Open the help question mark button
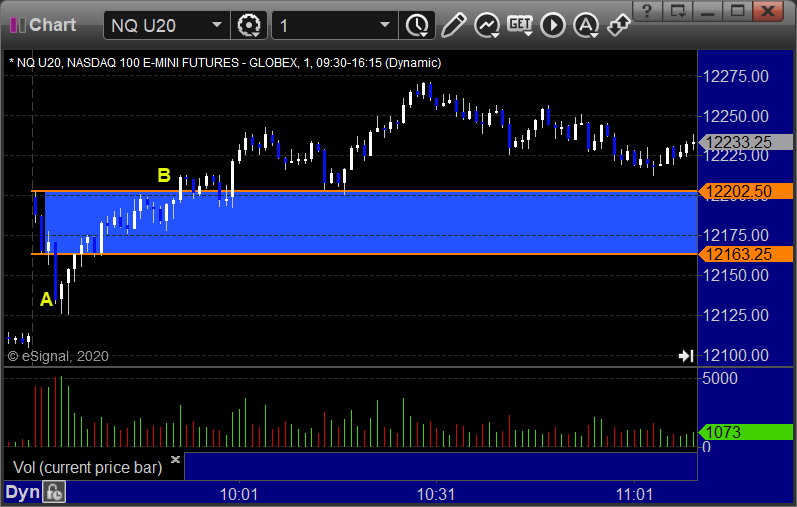This screenshot has width=797, height=507. click(647, 11)
